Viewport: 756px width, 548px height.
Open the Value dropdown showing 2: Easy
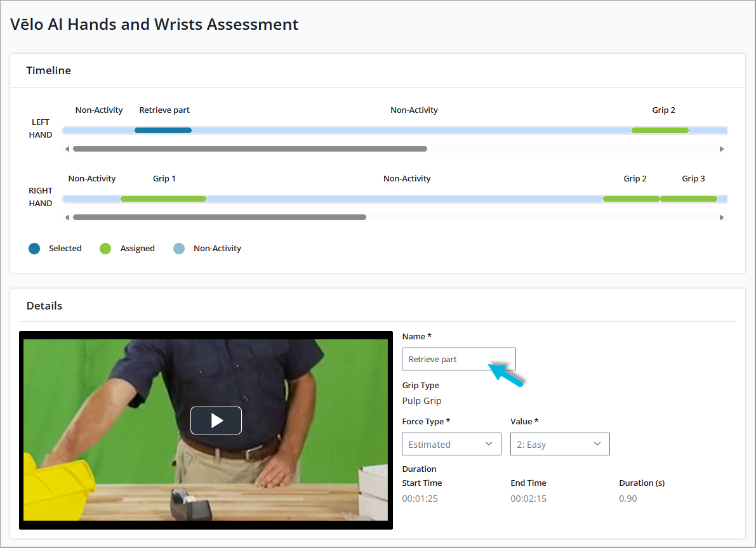tap(560, 444)
